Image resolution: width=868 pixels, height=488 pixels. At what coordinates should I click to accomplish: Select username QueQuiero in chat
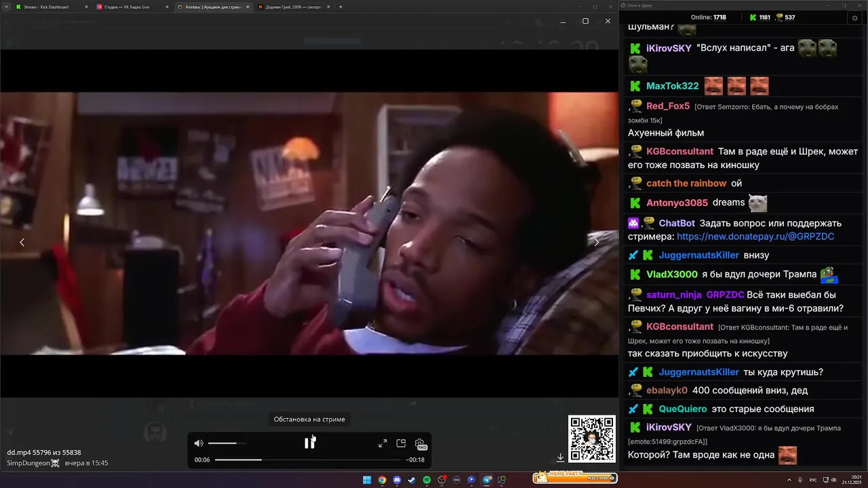pyautogui.click(x=683, y=409)
